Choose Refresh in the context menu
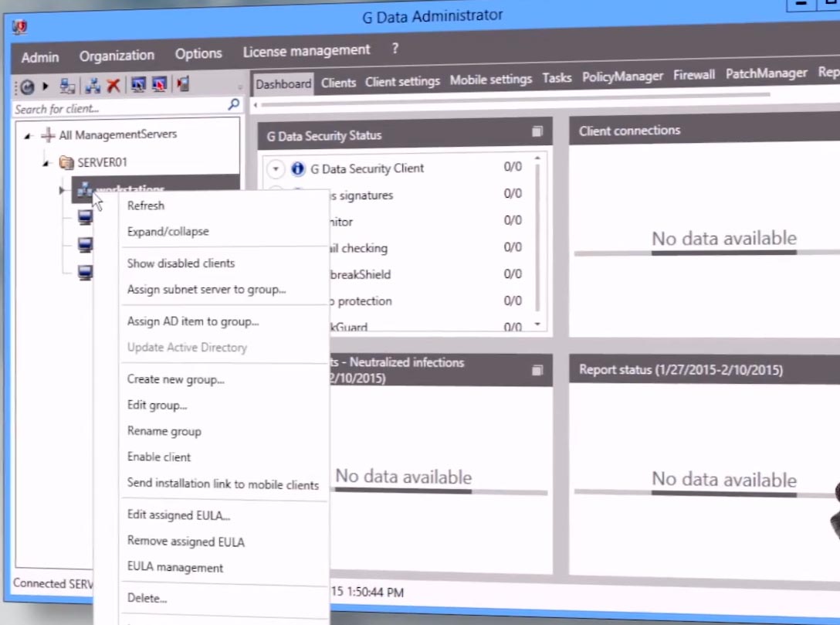This screenshot has height=625, width=840. [x=146, y=206]
